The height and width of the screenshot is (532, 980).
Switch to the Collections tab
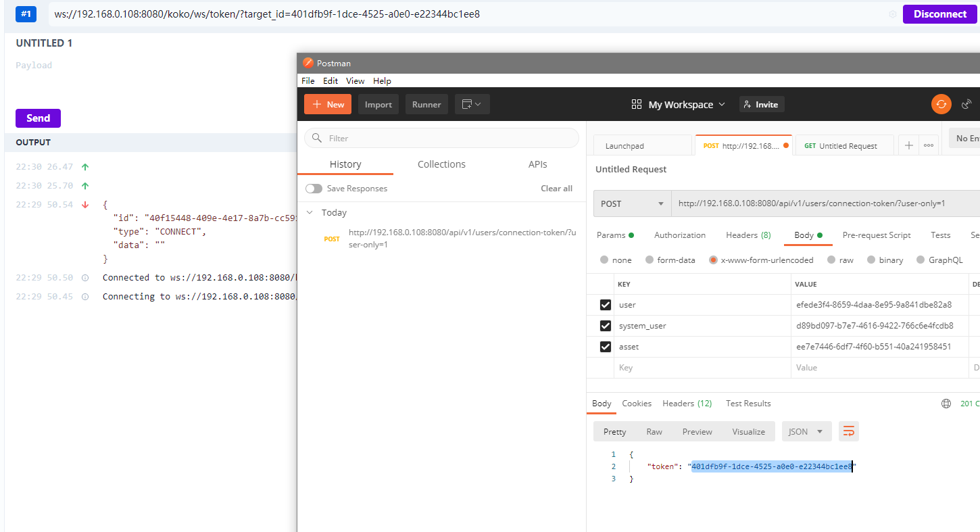pos(441,164)
